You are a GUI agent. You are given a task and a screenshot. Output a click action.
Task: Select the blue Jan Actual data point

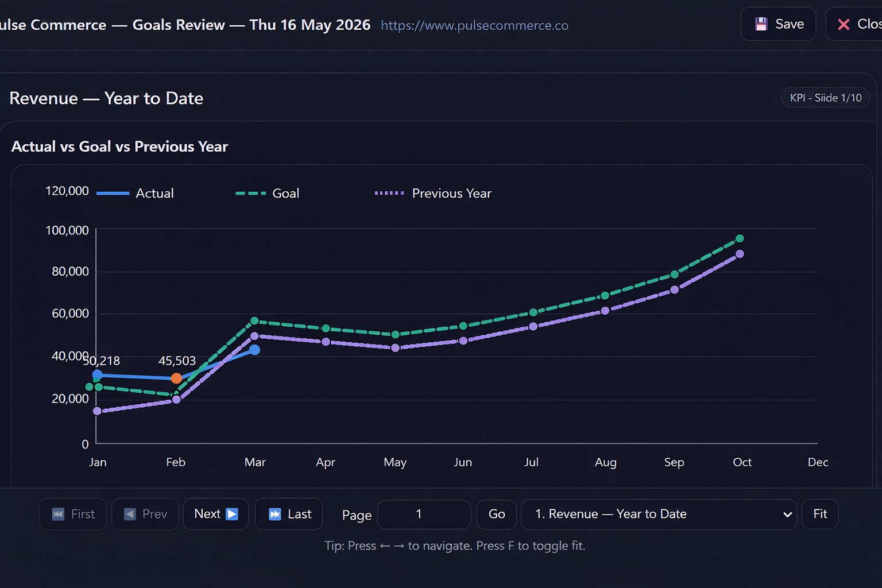tap(98, 375)
